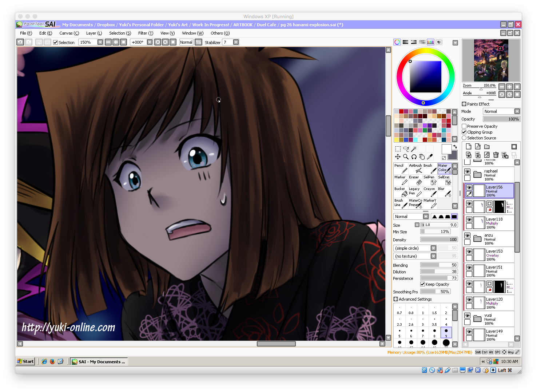Open the layer blending Mode dropdown
Image resolution: width=537 pixels, height=392 pixels.
click(x=517, y=111)
